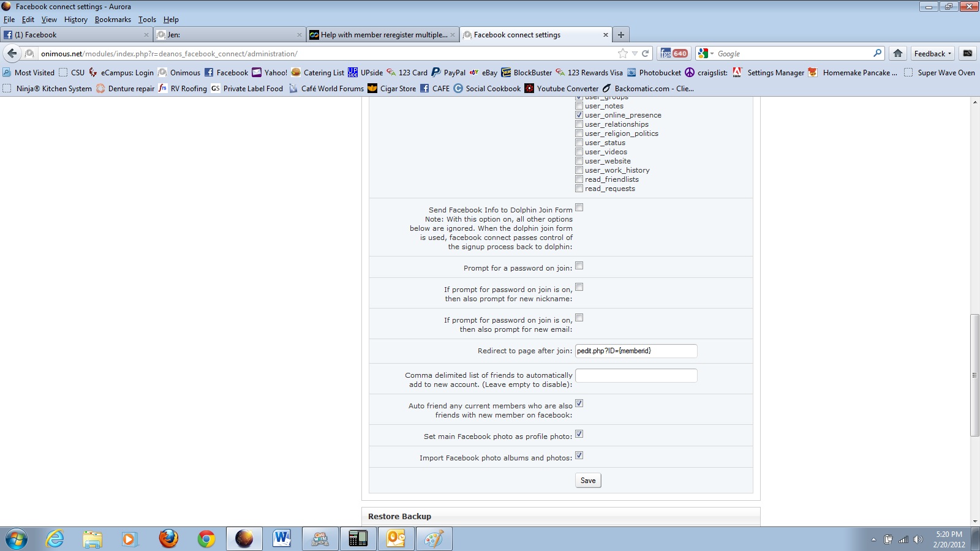Screen dimensions: 980x551
Task: Disable Import Facebook photo albums and photos
Action: [579, 455]
